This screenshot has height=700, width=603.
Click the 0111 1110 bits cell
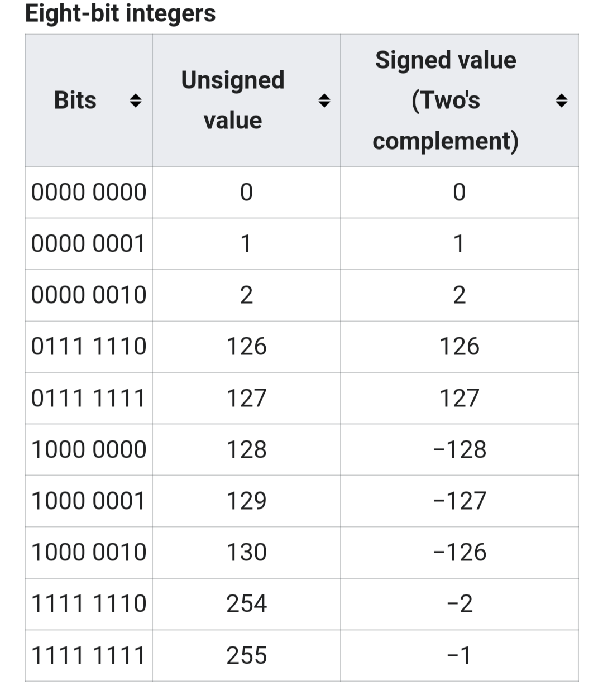pos(89,347)
